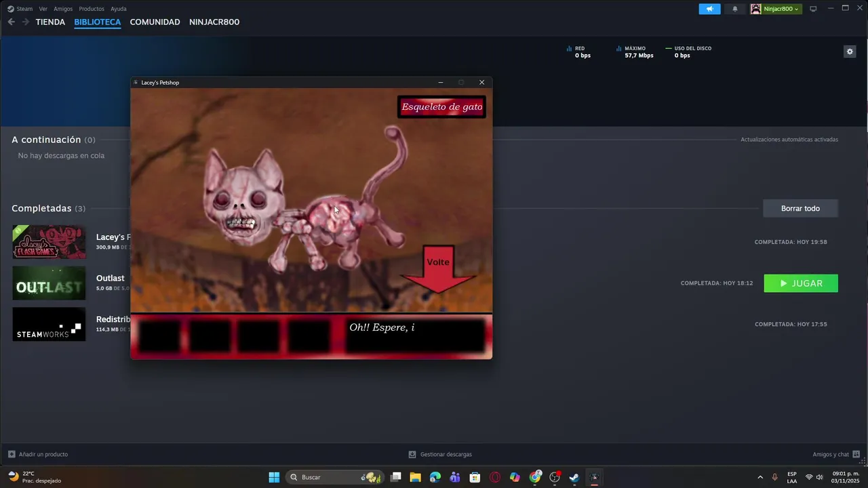
Task: Click the Outlast title in downloads
Action: tap(110, 278)
